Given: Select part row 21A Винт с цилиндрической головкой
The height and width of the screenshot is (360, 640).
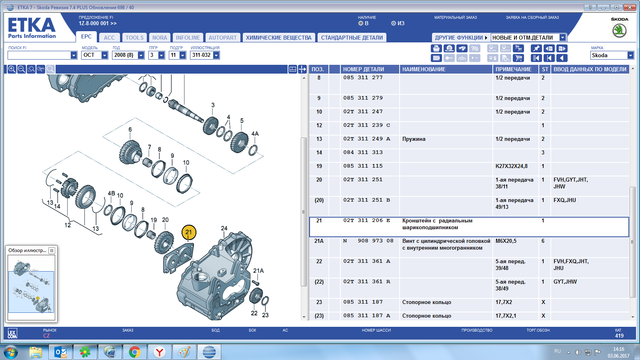Looking at the screenshot, I should click(x=469, y=244).
